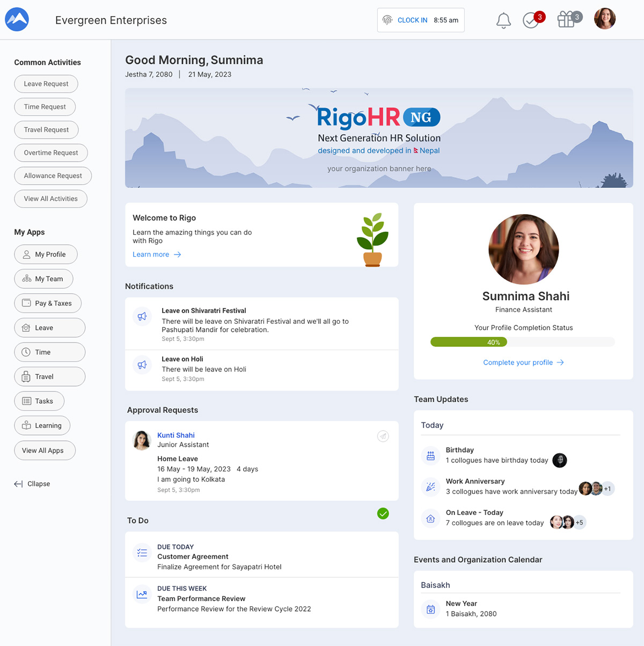Expand the +5 colleagues on leave avatars
Image resolution: width=644 pixels, height=646 pixels.
click(x=579, y=522)
